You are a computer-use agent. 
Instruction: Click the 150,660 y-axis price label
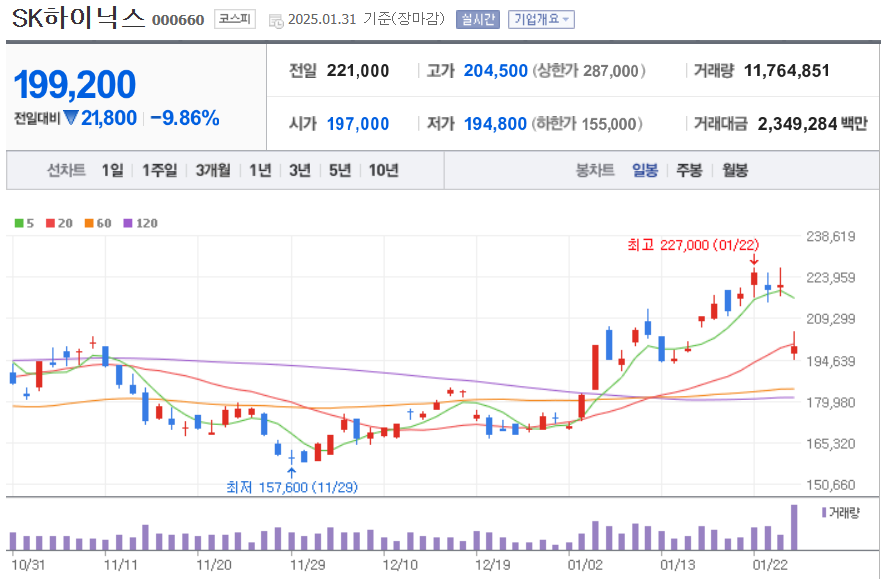pos(830,485)
